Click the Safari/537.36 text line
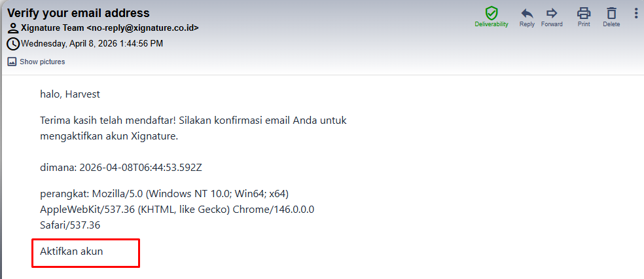 70,225
